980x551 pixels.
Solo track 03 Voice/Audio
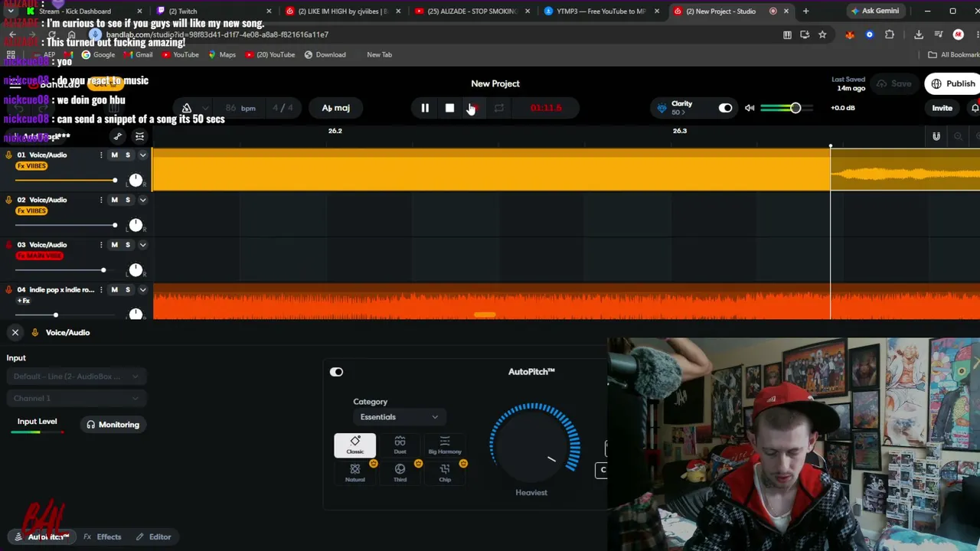pyautogui.click(x=128, y=245)
